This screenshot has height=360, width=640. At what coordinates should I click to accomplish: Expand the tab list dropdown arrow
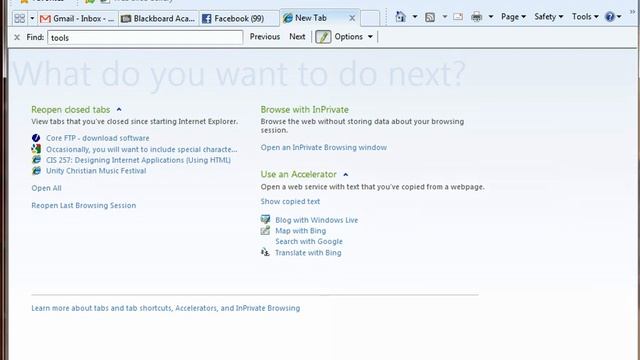tap(32, 18)
